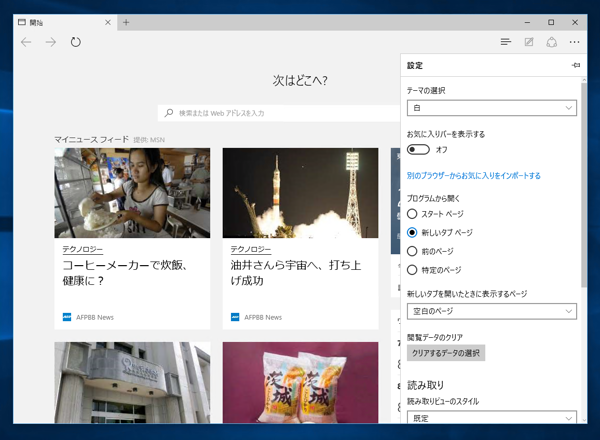Click the 提供: MSN text
600x440 pixels.
pyautogui.click(x=149, y=140)
